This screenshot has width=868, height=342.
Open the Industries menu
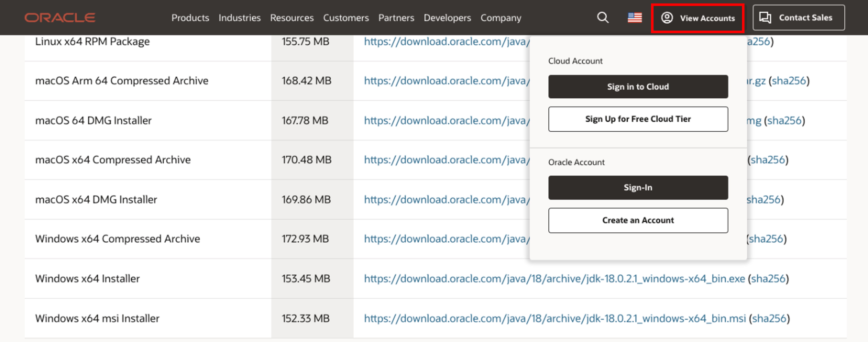[239, 17]
